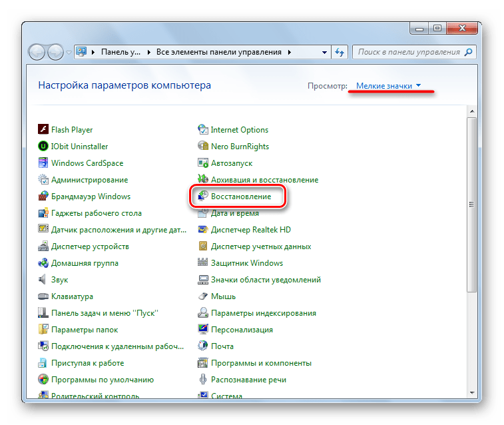Viewport: 504px width, 425px height.
Task: Open the Датчик расположения icon
Action: [43, 229]
